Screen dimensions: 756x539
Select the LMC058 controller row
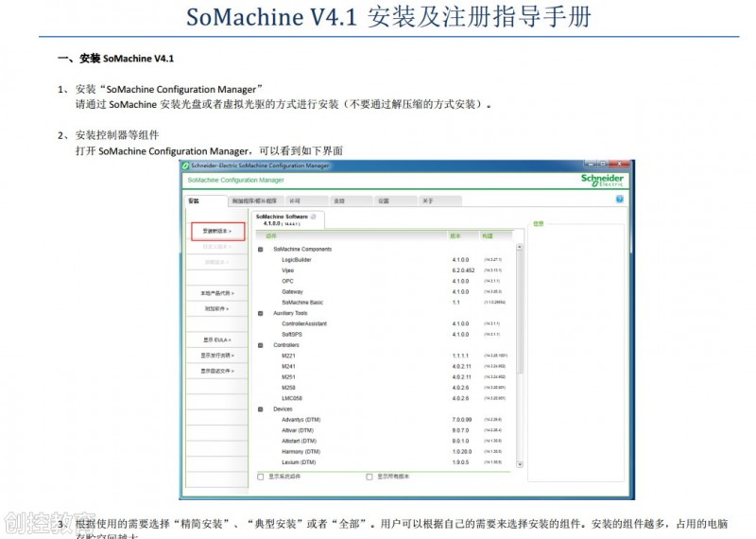point(386,399)
